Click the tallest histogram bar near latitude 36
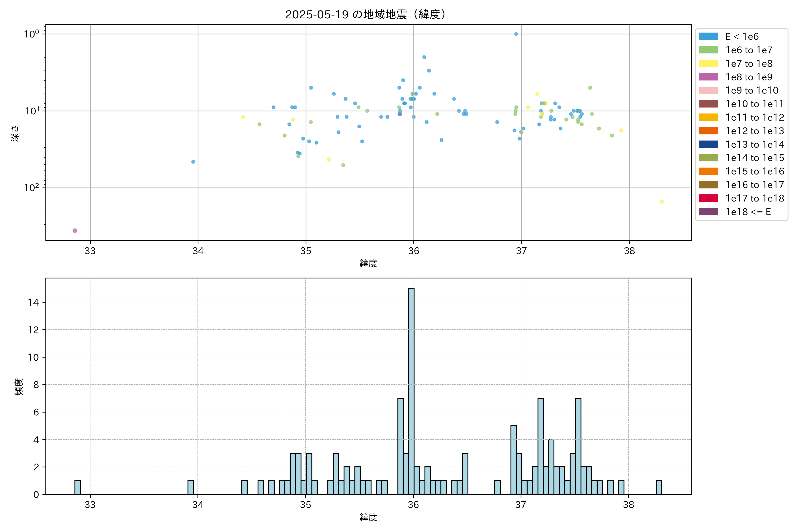This screenshot has height=532, width=798. (x=411, y=390)
